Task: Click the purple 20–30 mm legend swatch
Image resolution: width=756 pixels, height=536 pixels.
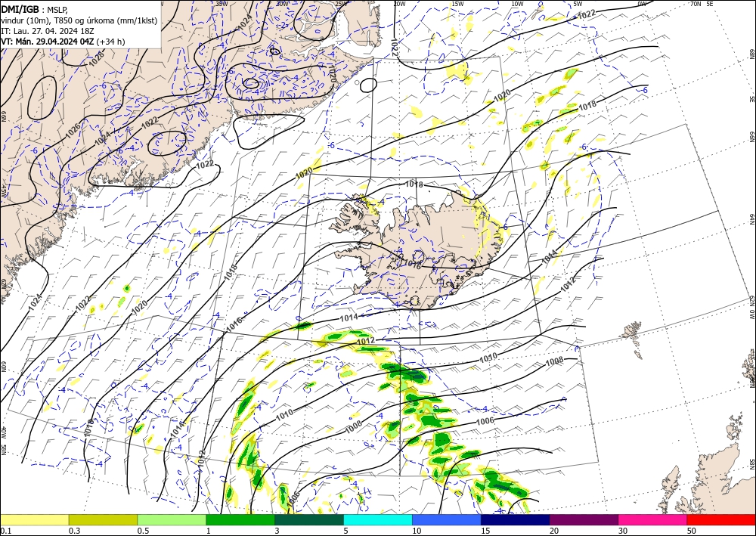Action: click(584, 519)
